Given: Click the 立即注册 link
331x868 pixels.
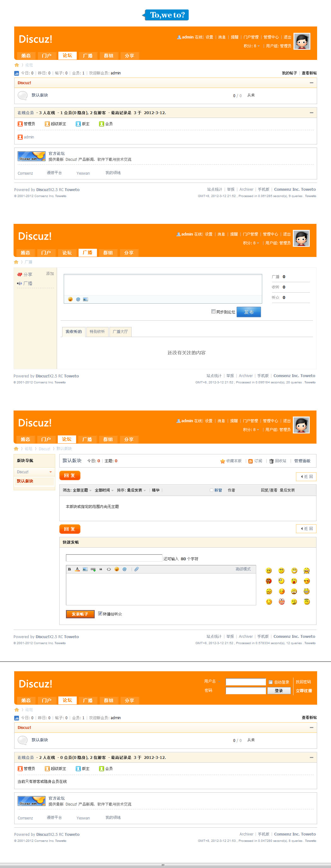Looking at the screenshot, I should pos(304,691).
